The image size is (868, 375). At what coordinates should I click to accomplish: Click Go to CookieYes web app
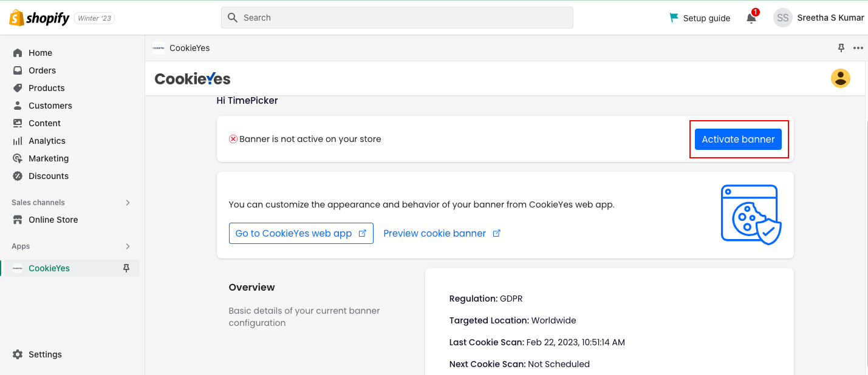pos(301,234)
